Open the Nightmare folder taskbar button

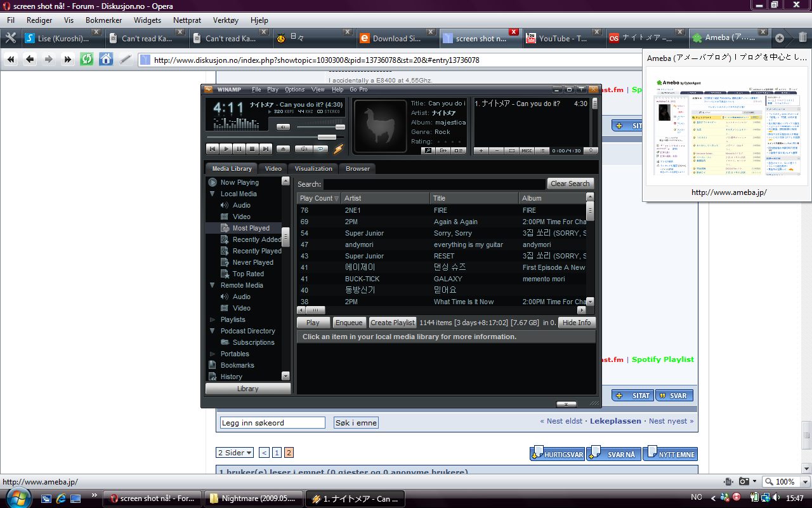(x=254, y=498)
